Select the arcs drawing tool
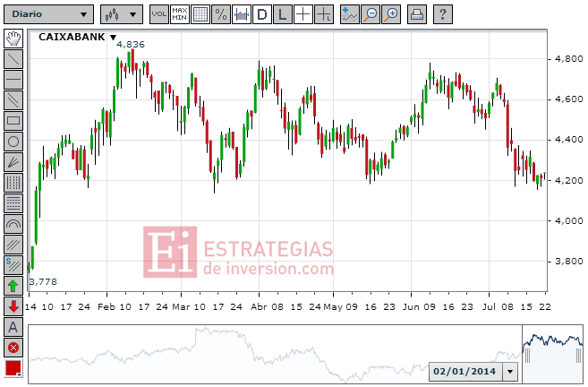The height and width of the screenshot is (387, 588). [x=13, y=224]
